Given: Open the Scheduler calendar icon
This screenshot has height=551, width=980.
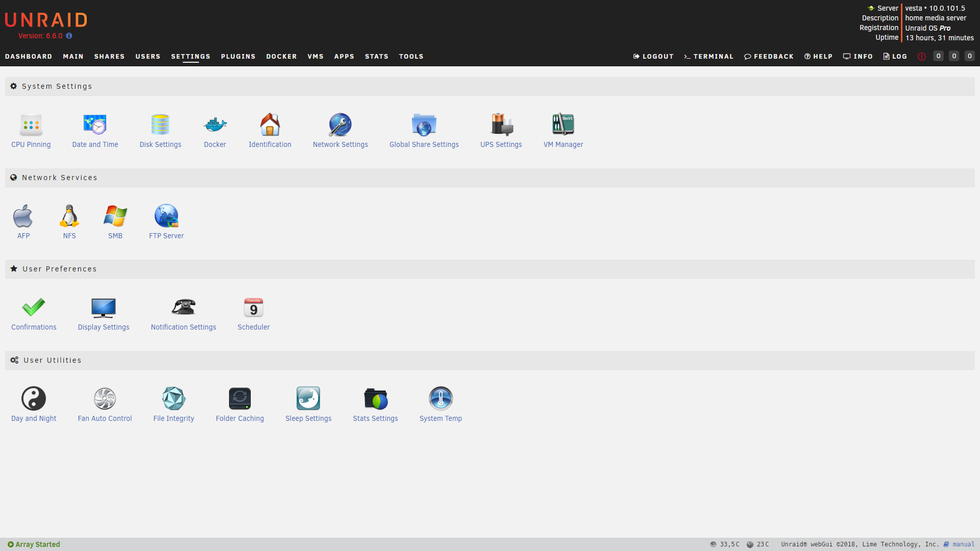Looking at the screenshot, I should click(254, 308).
